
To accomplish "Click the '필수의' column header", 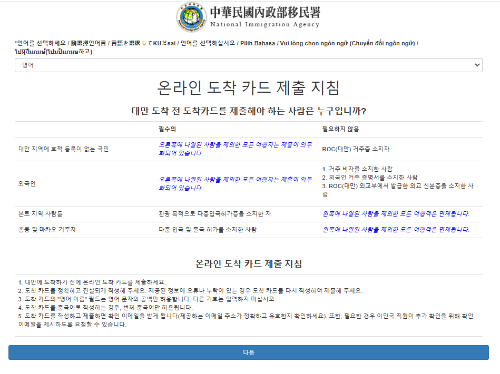I will 167,129.
